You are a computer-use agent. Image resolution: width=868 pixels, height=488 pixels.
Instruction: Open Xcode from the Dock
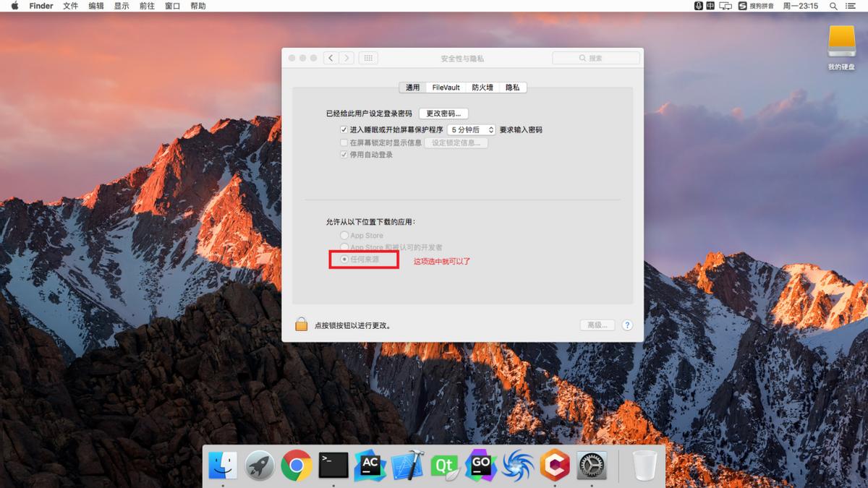(407, 466)
